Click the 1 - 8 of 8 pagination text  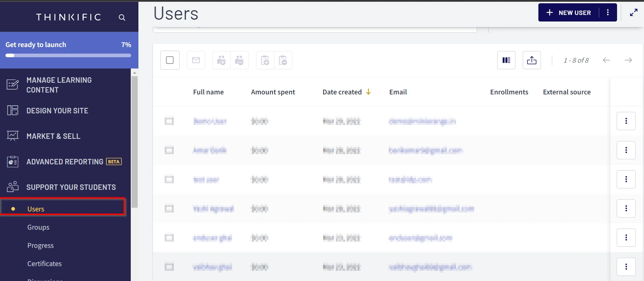click(576, 60)
